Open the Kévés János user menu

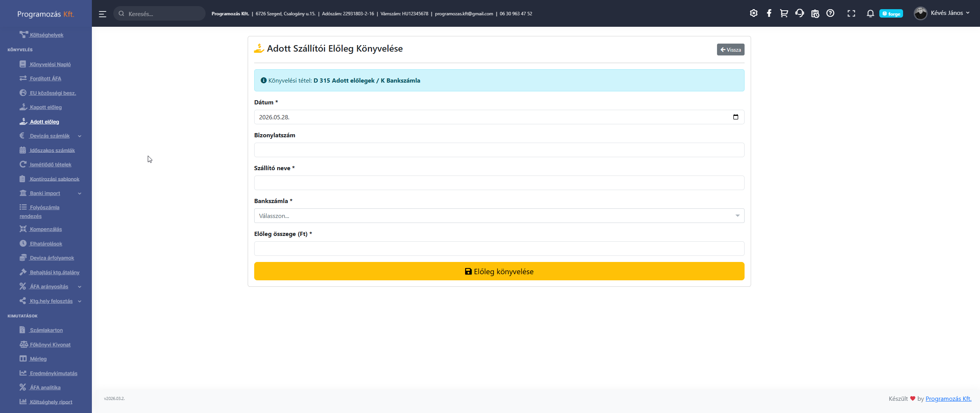coord(950,13)
